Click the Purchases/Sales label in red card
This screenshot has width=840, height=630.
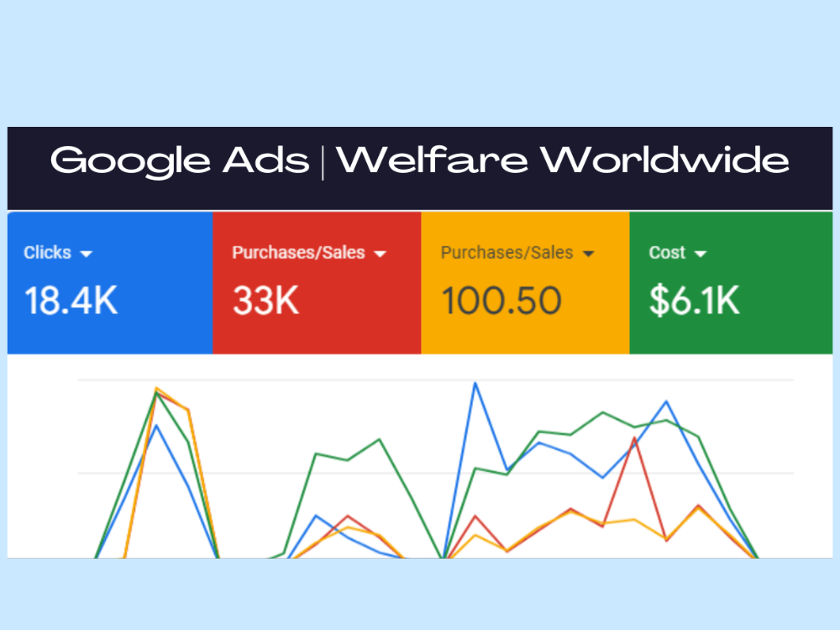tap(298, 252)
